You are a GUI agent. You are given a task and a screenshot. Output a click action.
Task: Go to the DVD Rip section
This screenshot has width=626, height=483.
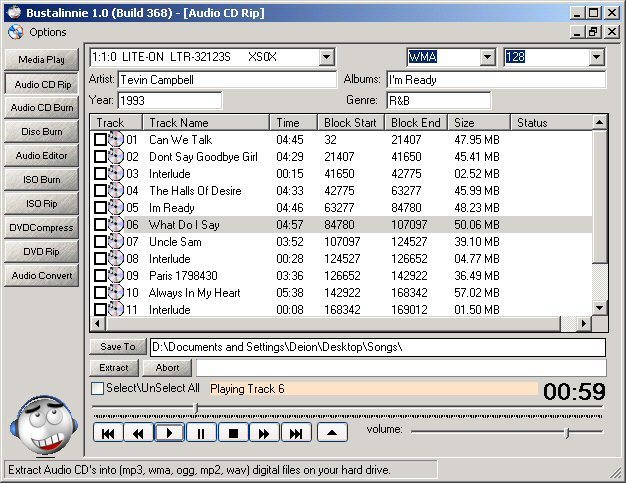(x=42, y=251)
